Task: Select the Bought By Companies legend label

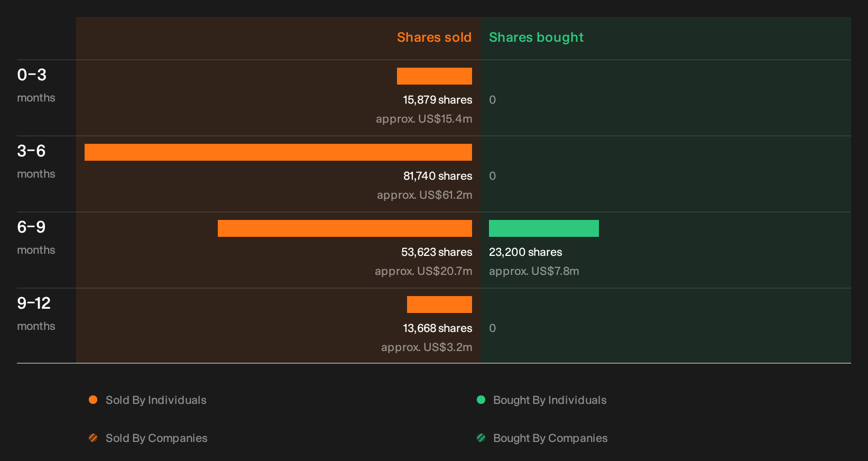Action: [x=550, y=438]
